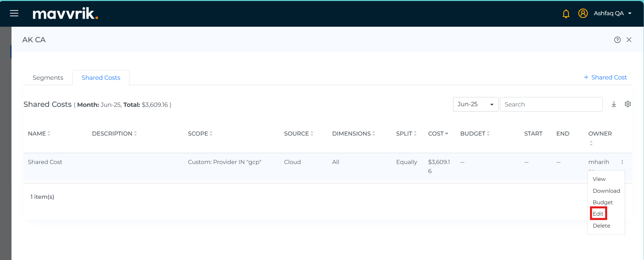Choose Edit from the context menu
The image size is (644, 260).
(598, 214)
